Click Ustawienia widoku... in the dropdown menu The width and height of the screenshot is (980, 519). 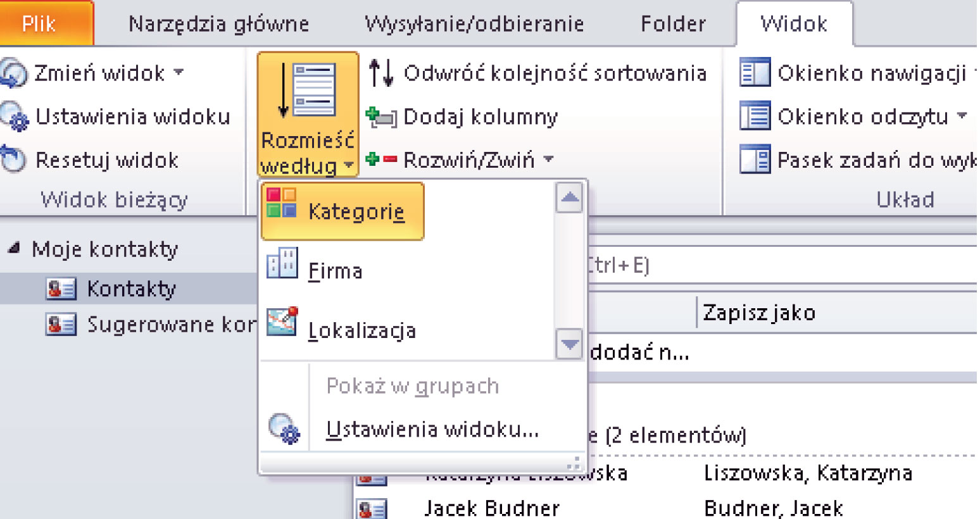pyautogui.click(x=432, y=430)
